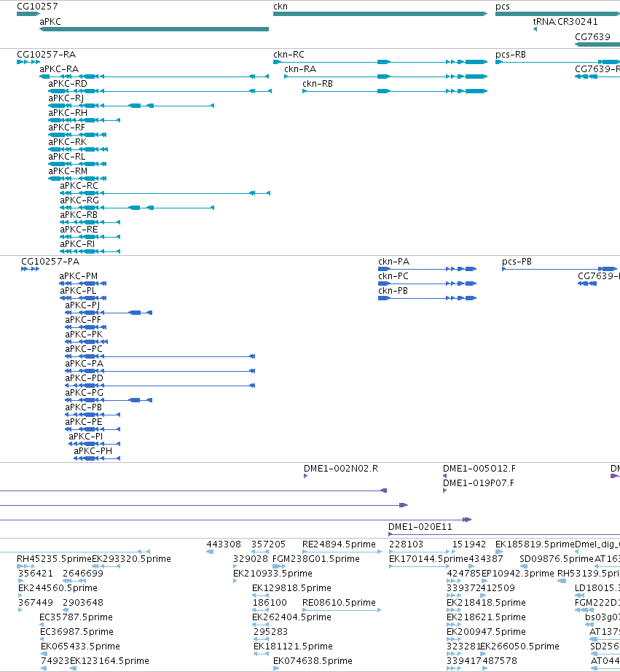The image size is (620, 672).
Task: Click the ckn-RC transcript label
Action: point(289,55)
